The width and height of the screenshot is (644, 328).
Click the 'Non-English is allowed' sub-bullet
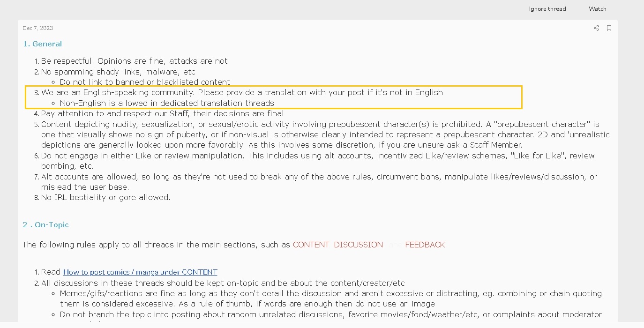coord(167,103)
